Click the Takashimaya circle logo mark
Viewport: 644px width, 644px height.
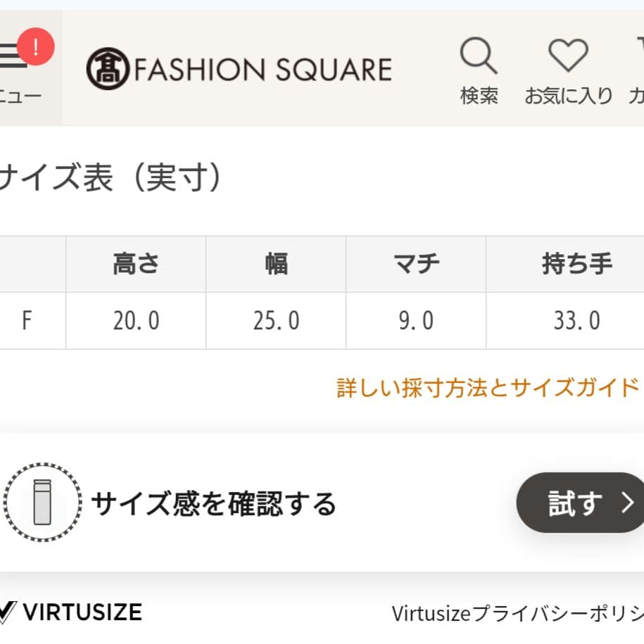(107, 67)
